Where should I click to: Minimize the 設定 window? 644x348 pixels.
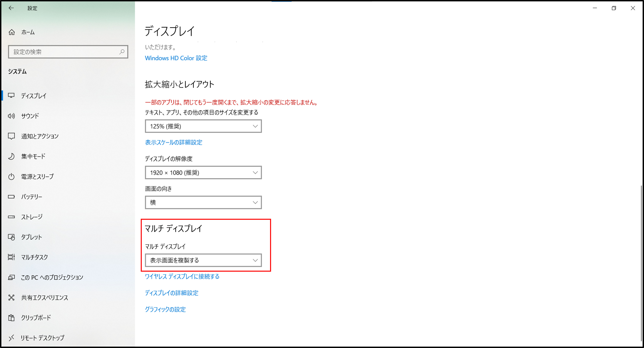click(x=595, y=8)
